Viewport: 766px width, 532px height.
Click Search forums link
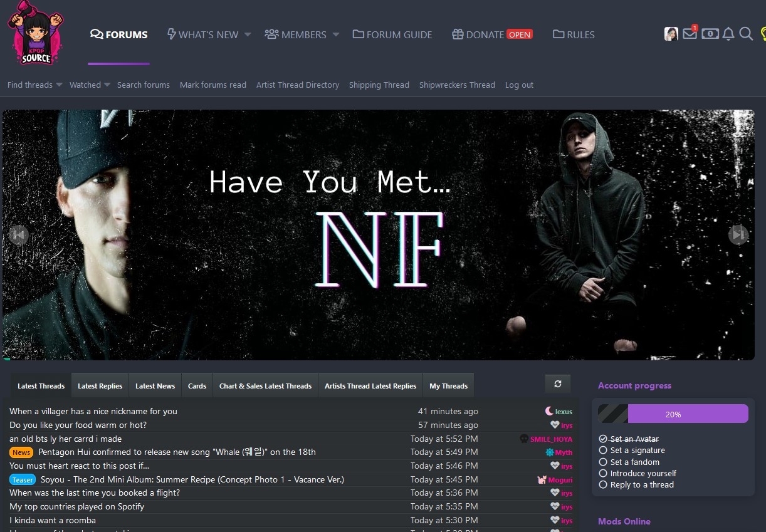[x=144, y=85]
